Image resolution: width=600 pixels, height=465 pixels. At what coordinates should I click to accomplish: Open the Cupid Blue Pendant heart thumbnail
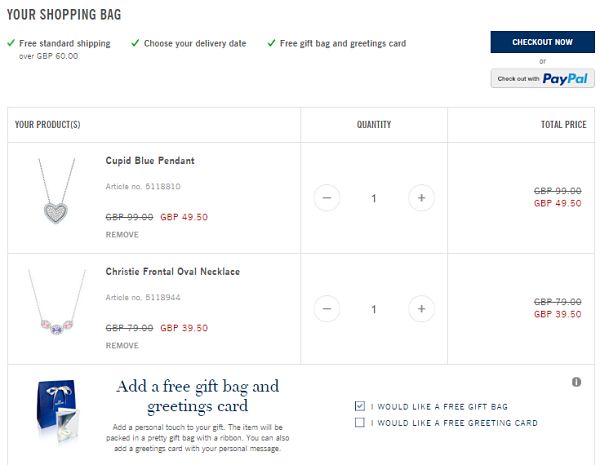(56, 191)
